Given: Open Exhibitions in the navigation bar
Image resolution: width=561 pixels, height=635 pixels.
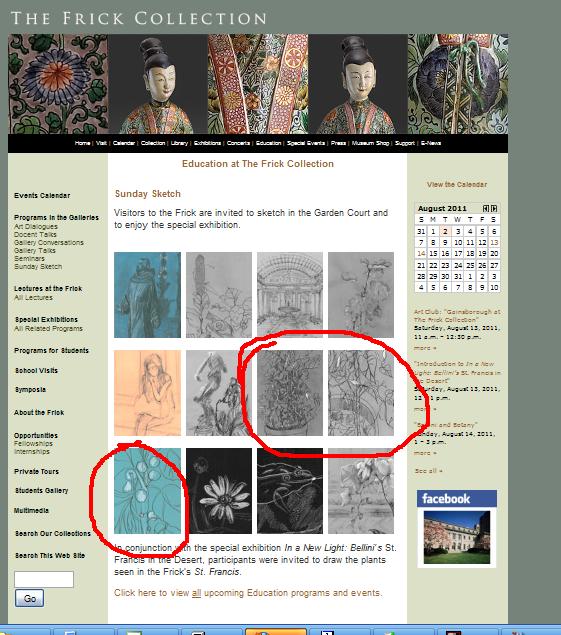Looking at the screenshot, I should 207,143.
